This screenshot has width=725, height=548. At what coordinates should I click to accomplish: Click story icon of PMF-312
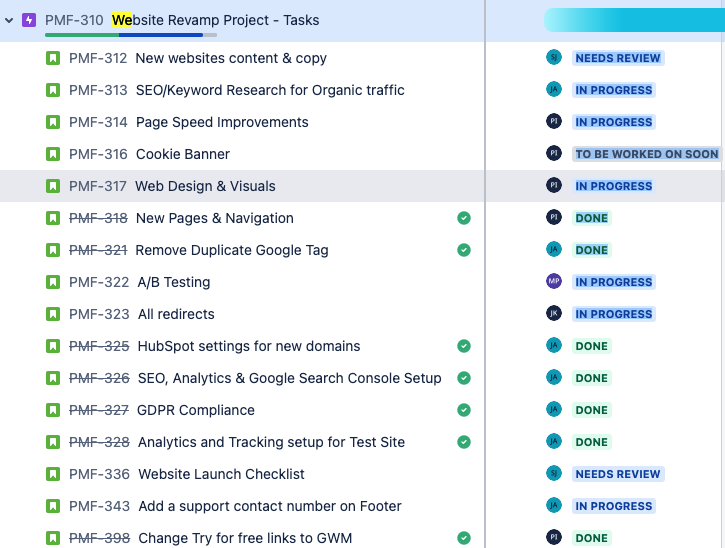coord(53,58)
